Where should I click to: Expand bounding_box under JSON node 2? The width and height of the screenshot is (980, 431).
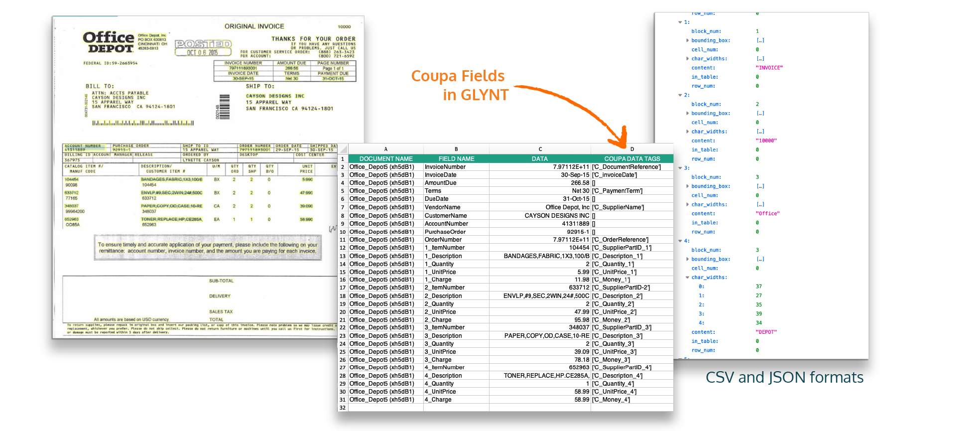click(688, 114)
